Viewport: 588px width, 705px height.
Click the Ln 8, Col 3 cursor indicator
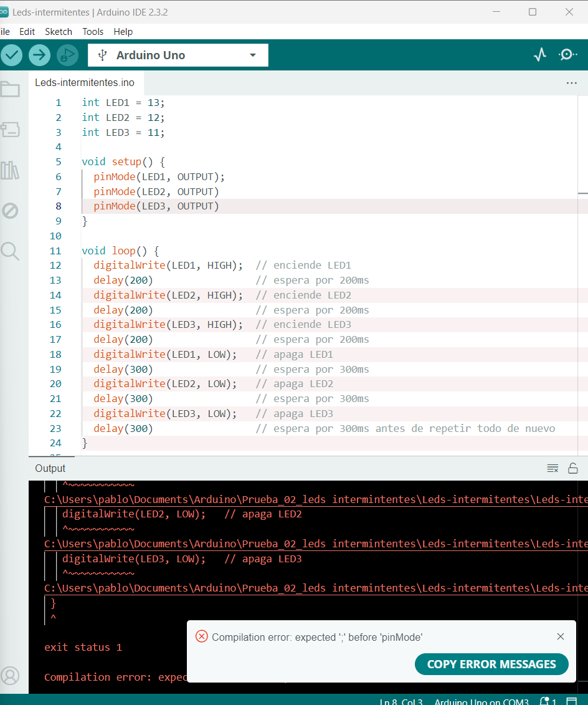click(x=401, y=701)
